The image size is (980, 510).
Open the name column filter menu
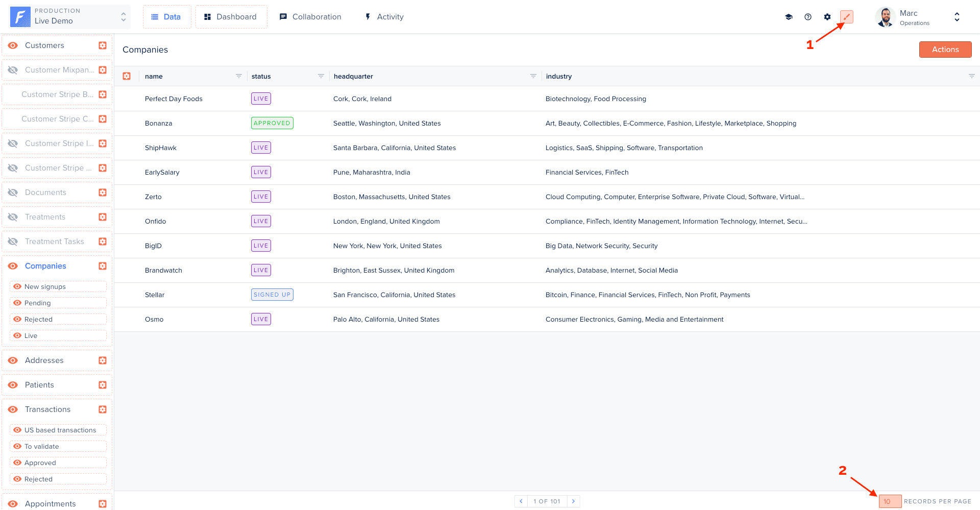pyautogui.click(x=238, y=76)
